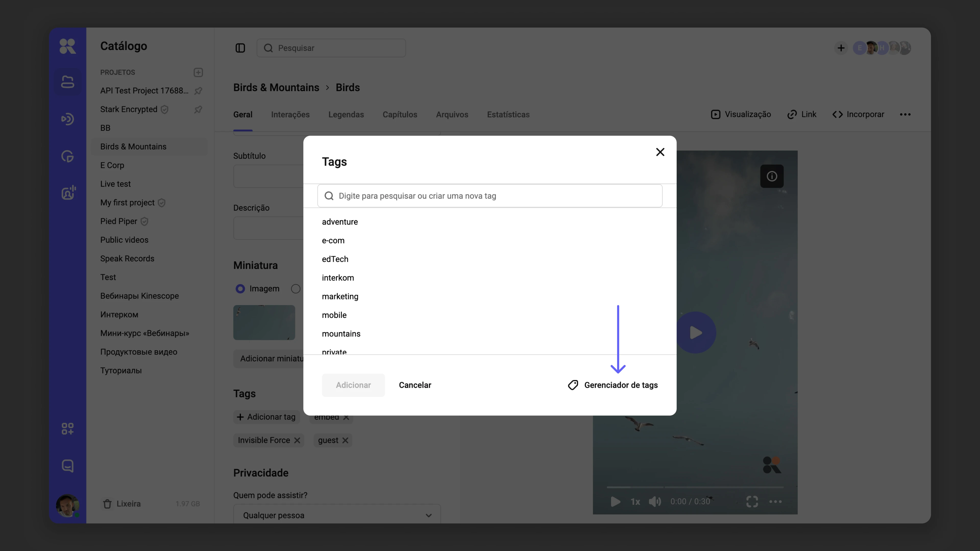
Task: Select the mountains tag
Action: pyautogui.click(x=341, y=333)
